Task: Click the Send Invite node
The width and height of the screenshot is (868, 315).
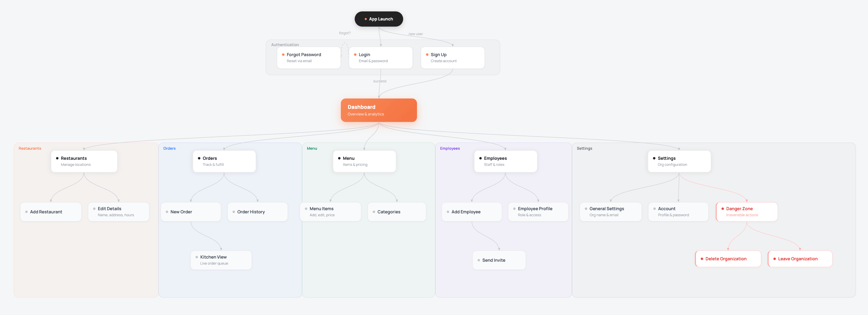Action: 499,260
